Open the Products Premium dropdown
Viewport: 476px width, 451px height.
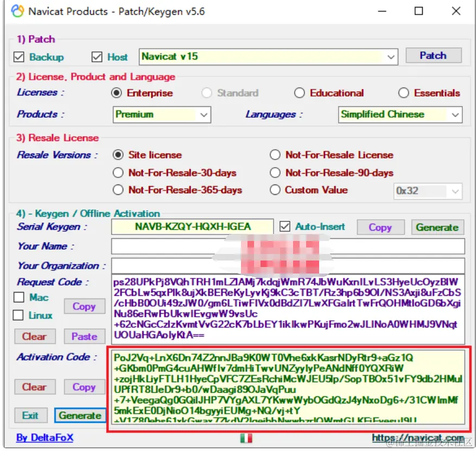(x=162, y=115)
